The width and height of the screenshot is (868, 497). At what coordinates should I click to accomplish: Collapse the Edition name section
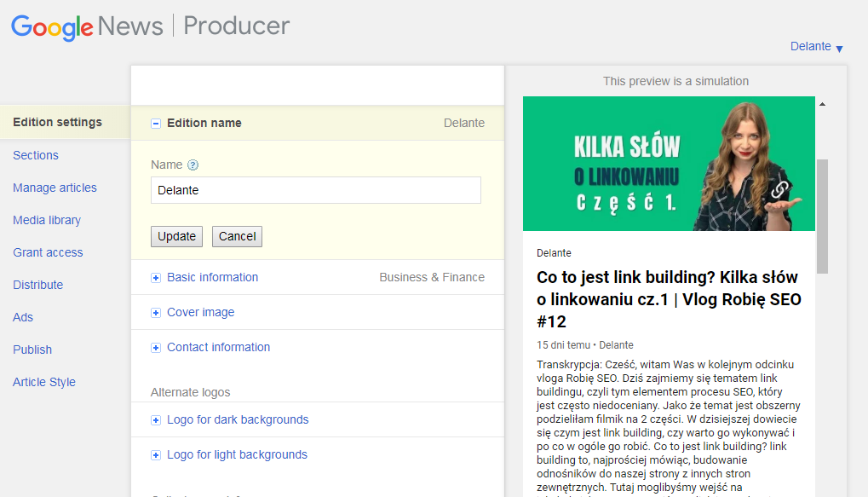pyautogui.click(x=156, y=124)
